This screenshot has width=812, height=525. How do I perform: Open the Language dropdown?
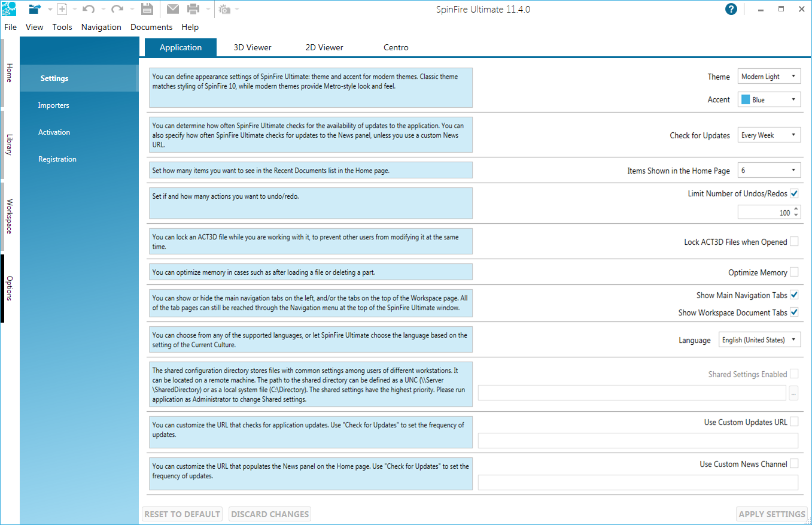point(759,339)
